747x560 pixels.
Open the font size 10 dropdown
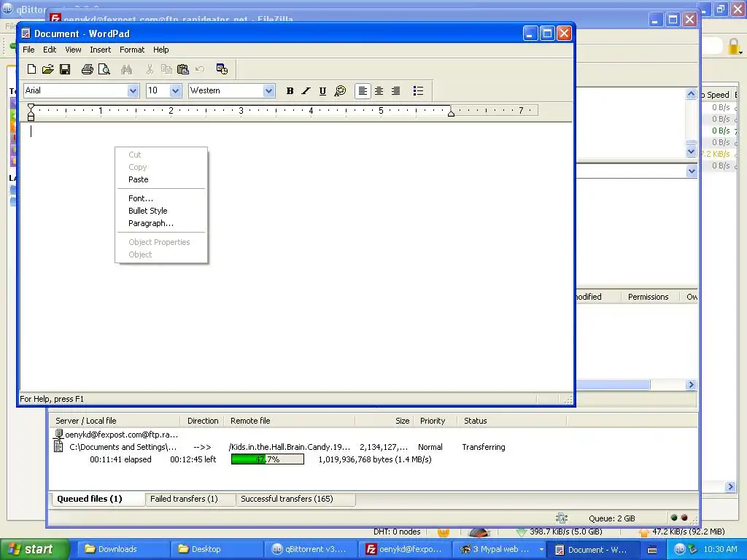tap(175, 90)
